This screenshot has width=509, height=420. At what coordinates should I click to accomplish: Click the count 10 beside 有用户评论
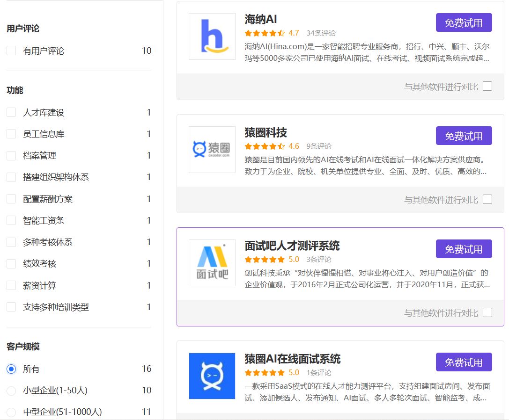click(x=147, y=51)
